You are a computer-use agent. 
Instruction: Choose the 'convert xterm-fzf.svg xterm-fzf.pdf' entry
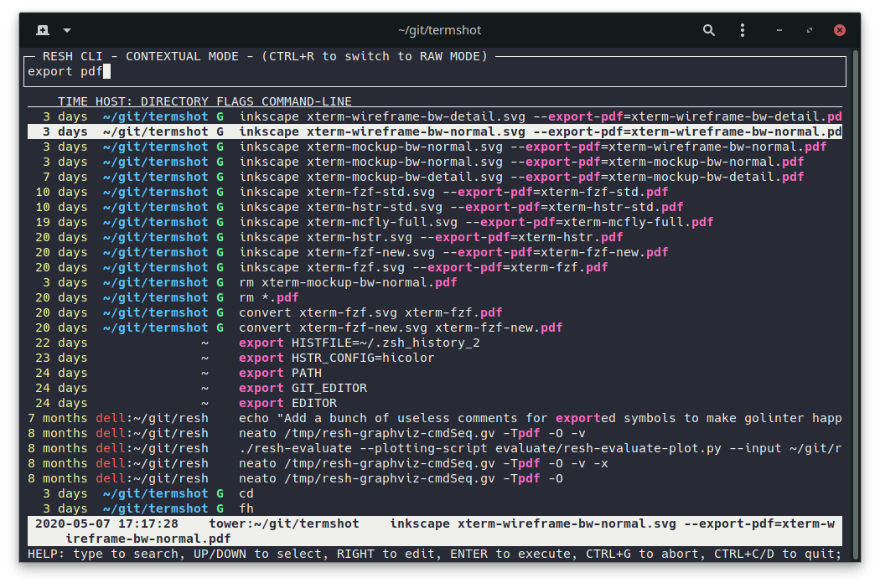370,312
